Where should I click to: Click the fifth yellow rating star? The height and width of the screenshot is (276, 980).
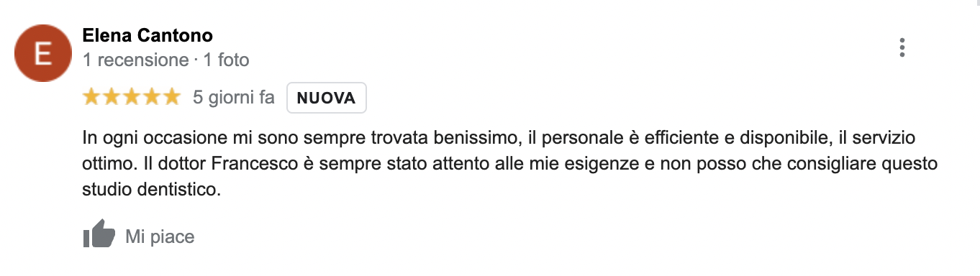[x=171, y=97]
